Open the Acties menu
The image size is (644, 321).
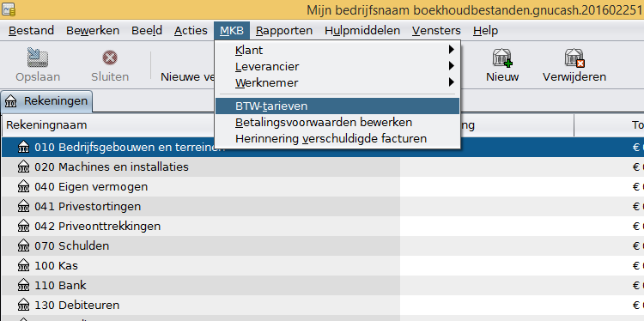pyautogui.click(x=191, y=31)
